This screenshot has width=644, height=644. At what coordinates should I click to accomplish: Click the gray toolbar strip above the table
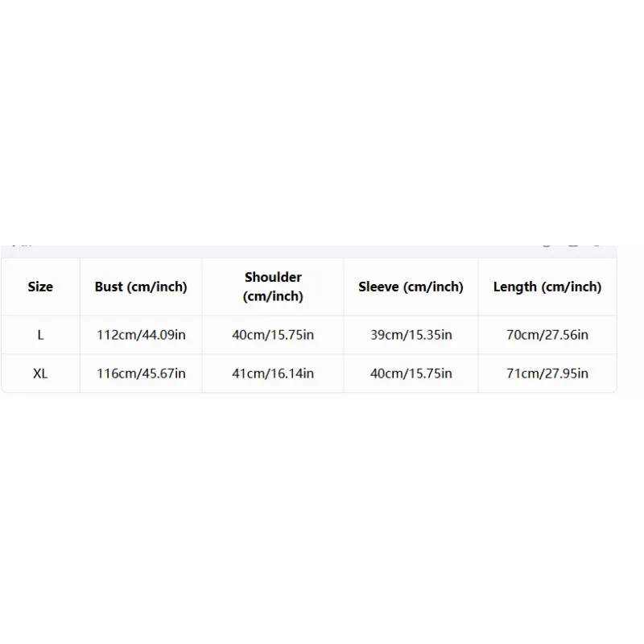309,251
